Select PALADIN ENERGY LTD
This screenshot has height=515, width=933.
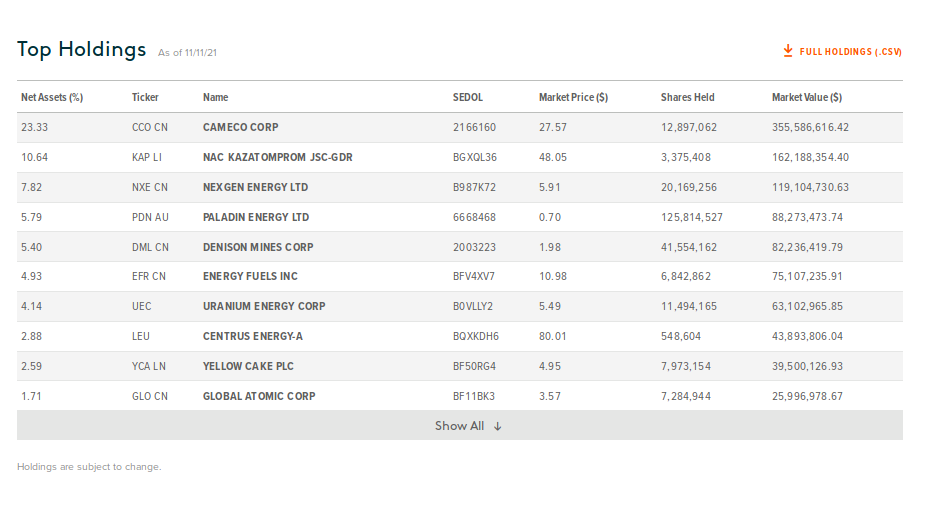tap(256, 217)
